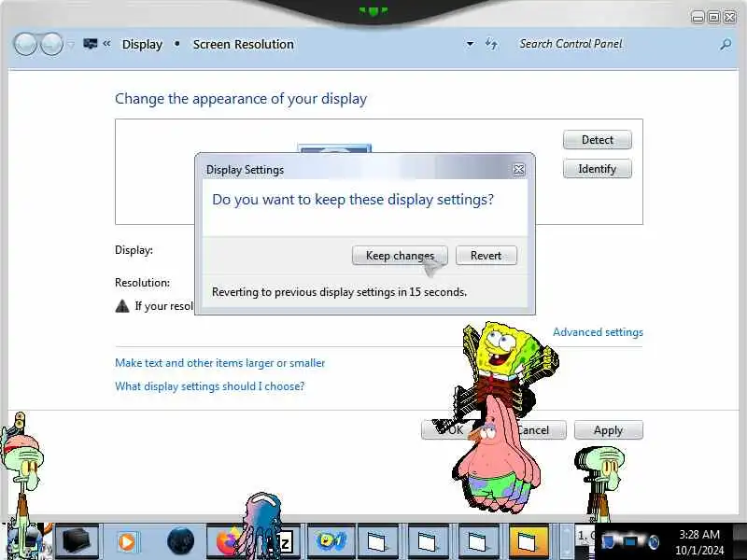Click the Apply button
Viewport: 747px width, 560px height.
(x=609, y=430)
